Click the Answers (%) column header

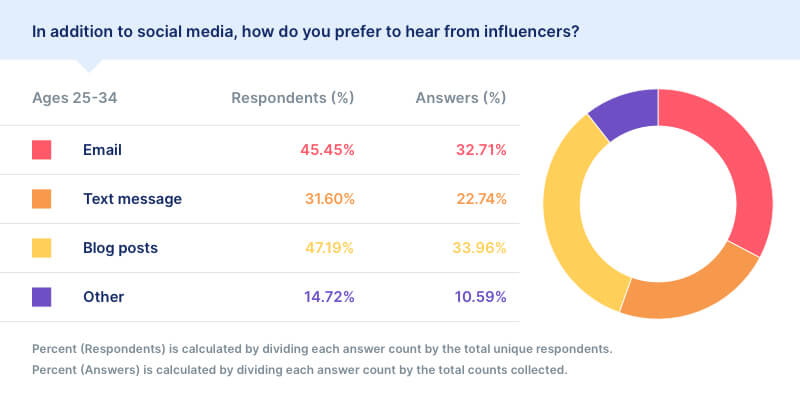point(461,98)
